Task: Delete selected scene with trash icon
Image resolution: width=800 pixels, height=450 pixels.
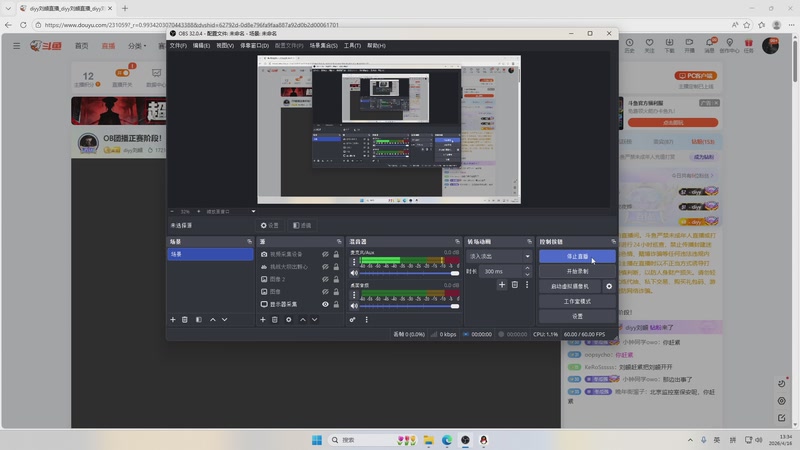Action: click(x=185, y=319)
